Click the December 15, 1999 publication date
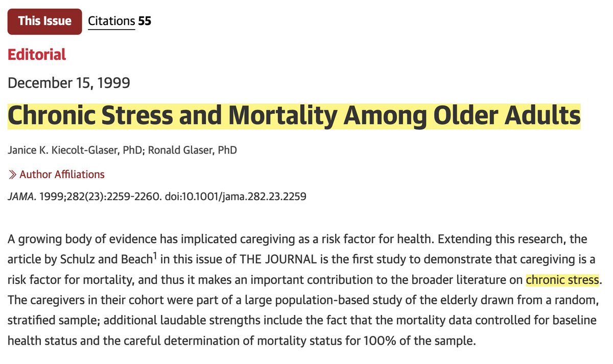The width and height of the screenshot is (613, 364). (69, 82)
